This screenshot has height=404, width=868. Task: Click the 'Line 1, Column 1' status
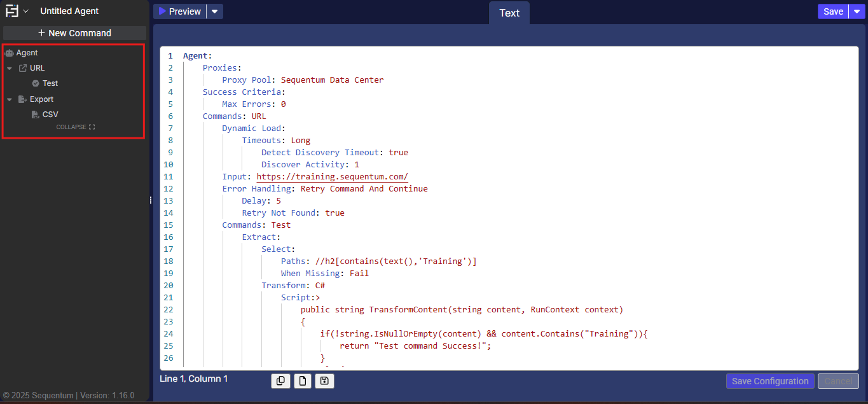[x=194, y=379]
